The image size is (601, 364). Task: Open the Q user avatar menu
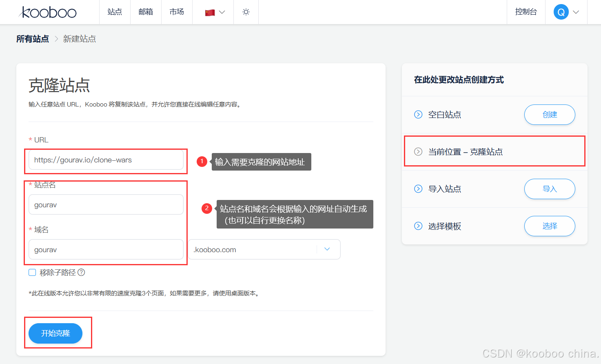561,12
